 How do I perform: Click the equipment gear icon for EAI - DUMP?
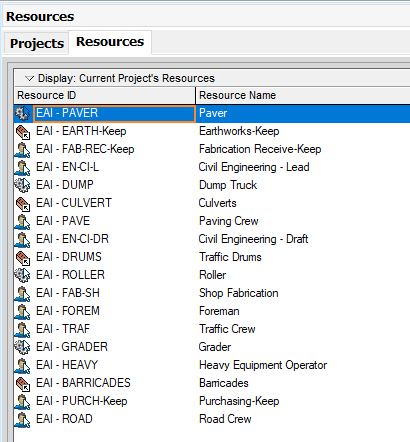(x=23, y=185)
